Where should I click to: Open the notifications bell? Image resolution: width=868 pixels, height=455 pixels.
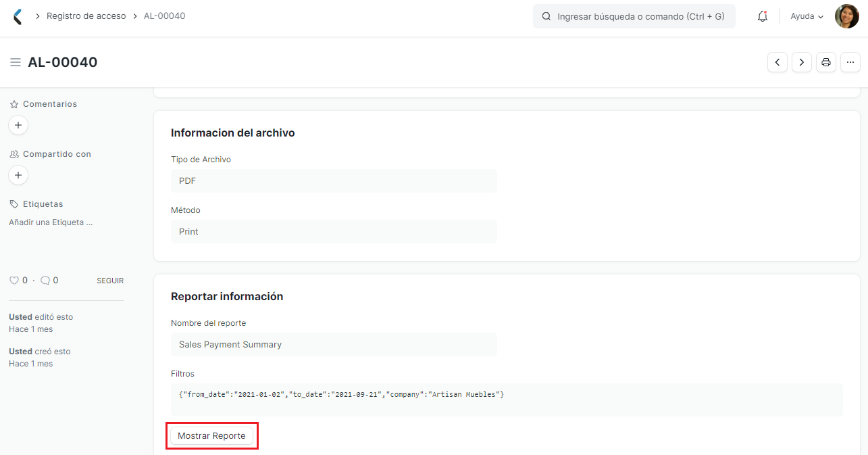(762, 16)
